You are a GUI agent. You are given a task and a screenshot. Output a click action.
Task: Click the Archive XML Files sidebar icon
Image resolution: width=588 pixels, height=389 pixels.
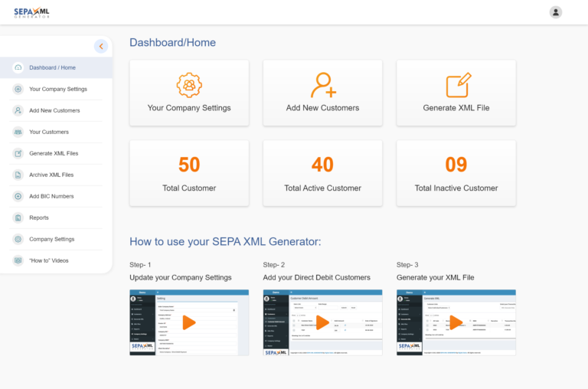(18, 175)
